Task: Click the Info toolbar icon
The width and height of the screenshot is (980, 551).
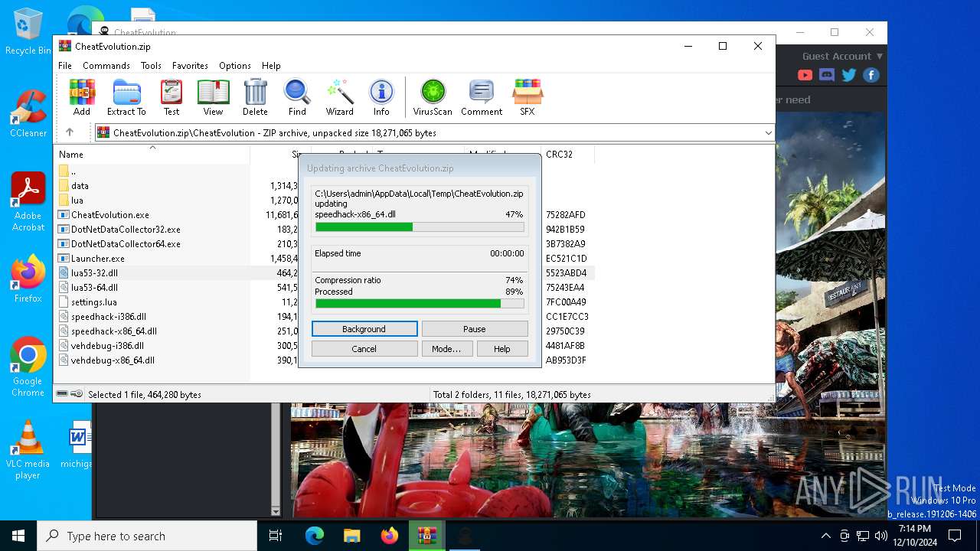Action: pyautogui.click(x=381, y=97)
